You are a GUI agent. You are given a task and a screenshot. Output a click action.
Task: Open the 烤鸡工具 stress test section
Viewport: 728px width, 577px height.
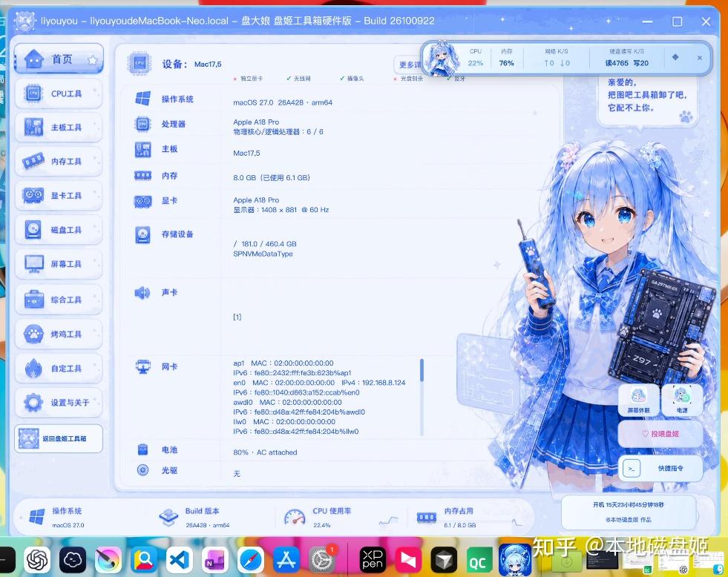coord(59,334)
